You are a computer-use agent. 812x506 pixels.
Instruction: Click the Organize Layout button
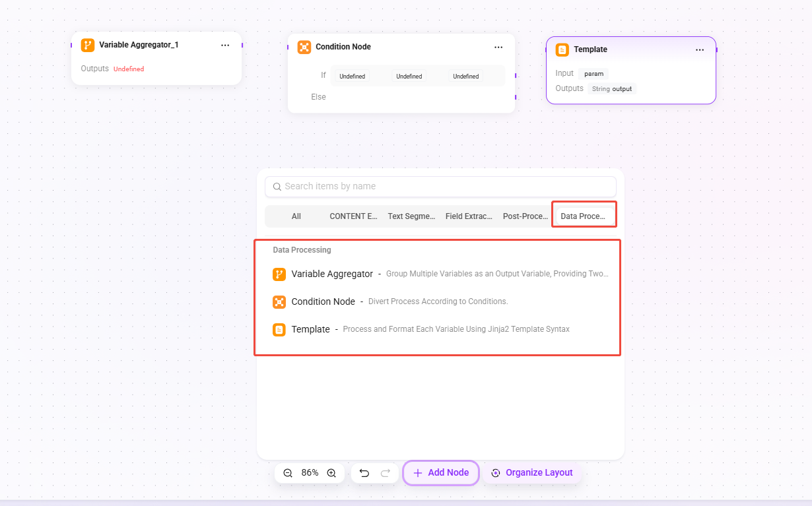(531, 473)
